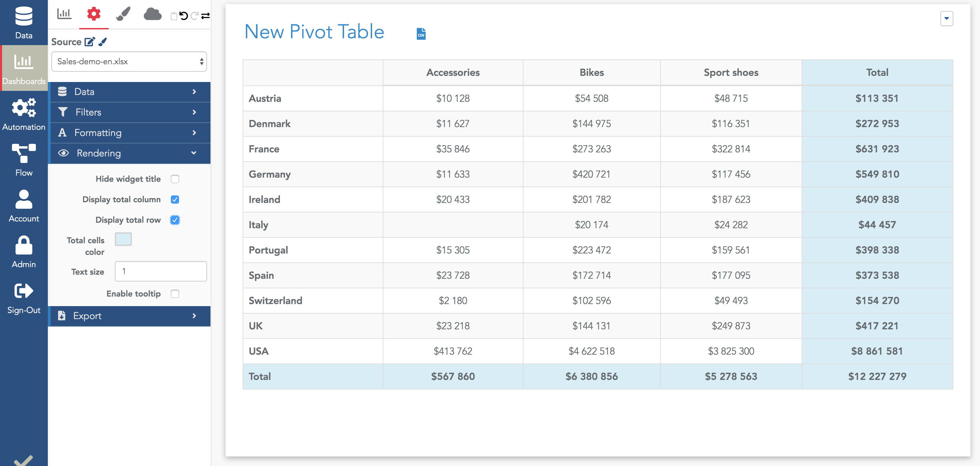
Task: Select the Ireland row label
Action: coord(264,199)
